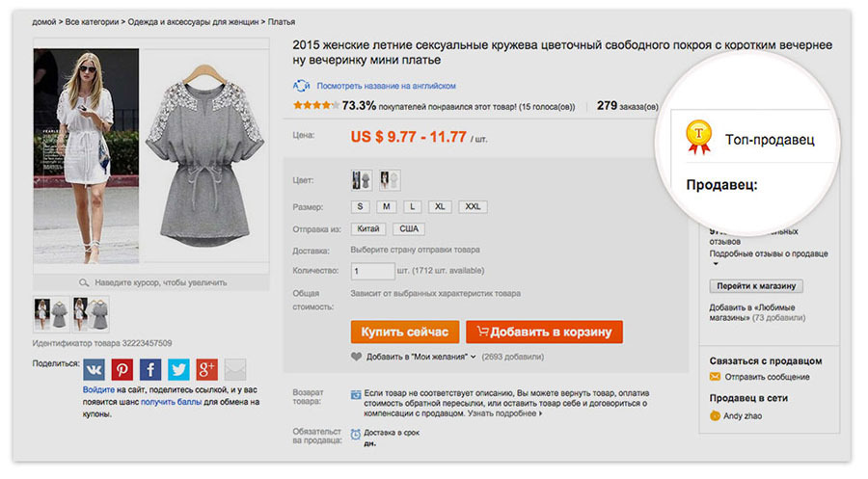Image resolution: width=868 pixels, height=479 pixels.
Task: Expand the "Мои желания" wish list dropdown
Action: click(473, 357)
